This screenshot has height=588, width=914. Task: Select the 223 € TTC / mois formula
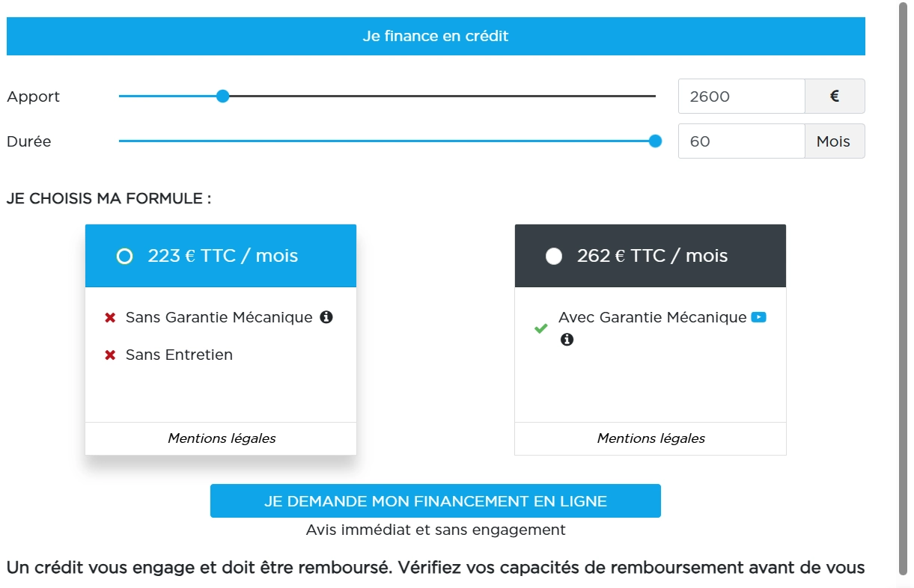pyautogui.click(x=125, y=257)
